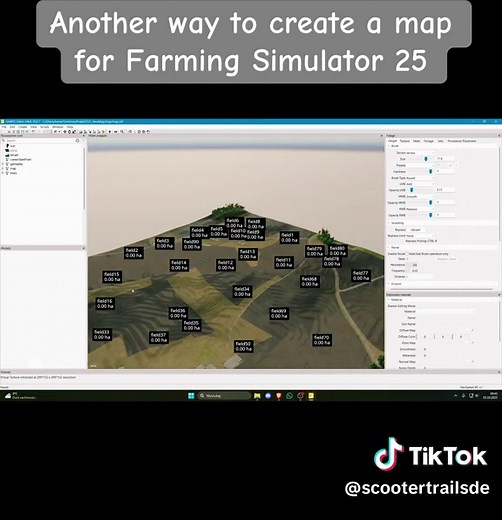Open the File menu

pyautogui.click(x=4, y=127)
